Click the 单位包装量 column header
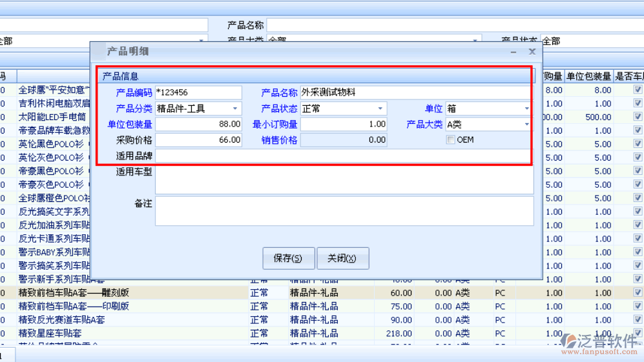This screenshot has height=362, width=644. 588,77
